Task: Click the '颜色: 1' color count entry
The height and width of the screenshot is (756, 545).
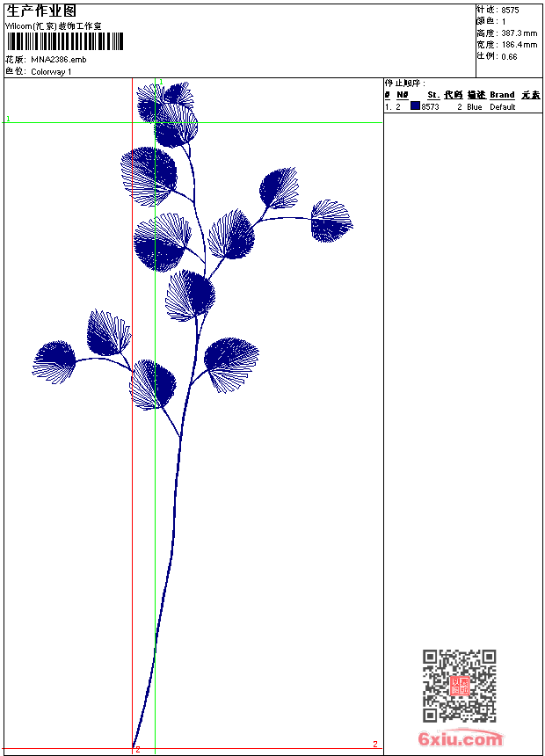Action: 491,22
